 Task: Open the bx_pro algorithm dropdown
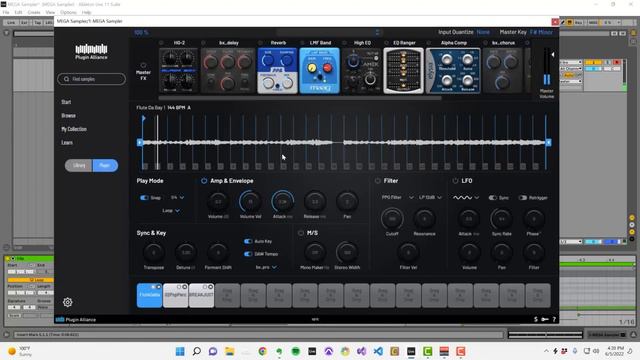(x=266, y=267)
